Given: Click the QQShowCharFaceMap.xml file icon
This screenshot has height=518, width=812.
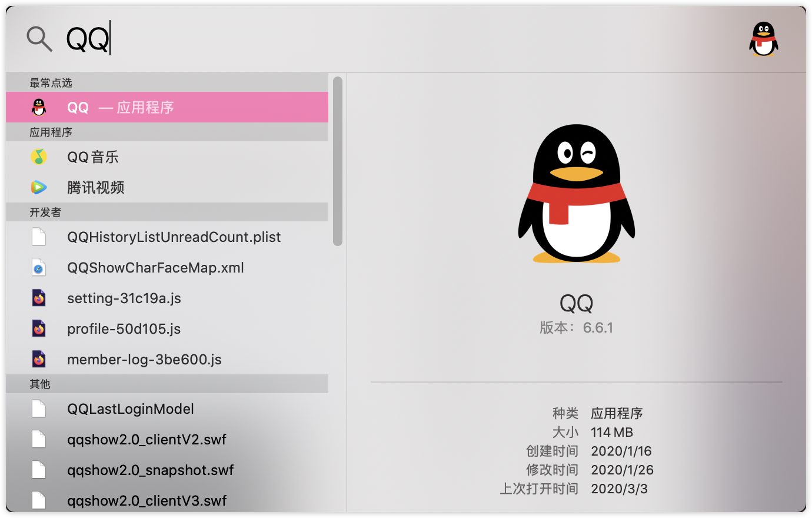Looking at the screenshot, I should click(x=39, y=267).
